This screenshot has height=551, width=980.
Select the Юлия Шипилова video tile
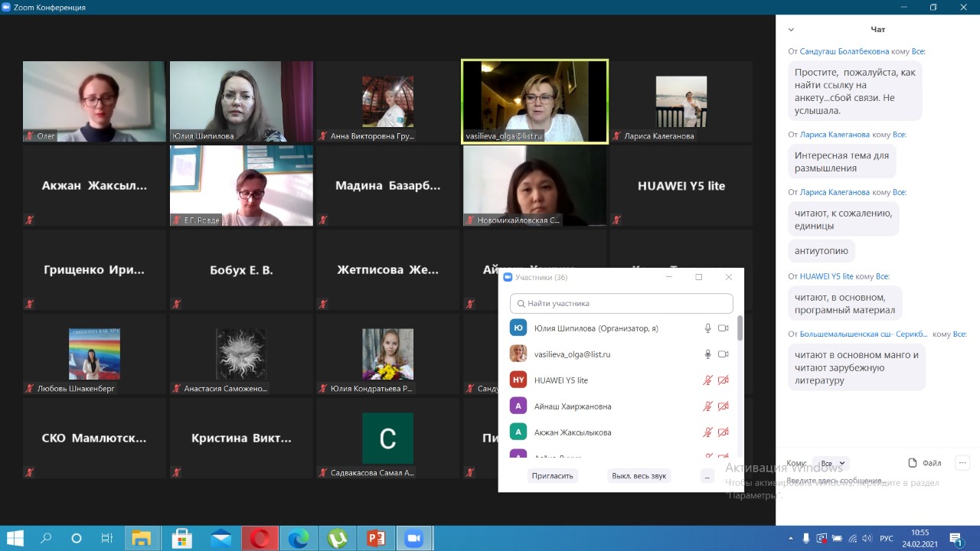tap(241, 101)
